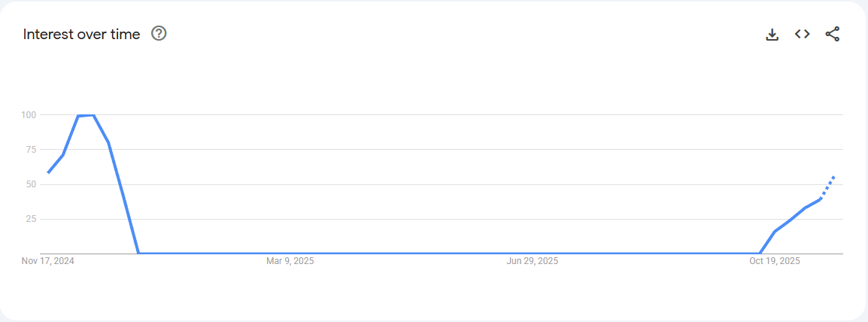Click the peak of the line at 100
Image resolution: width=868 pixels, height=322 pixels.
[86, 115]
